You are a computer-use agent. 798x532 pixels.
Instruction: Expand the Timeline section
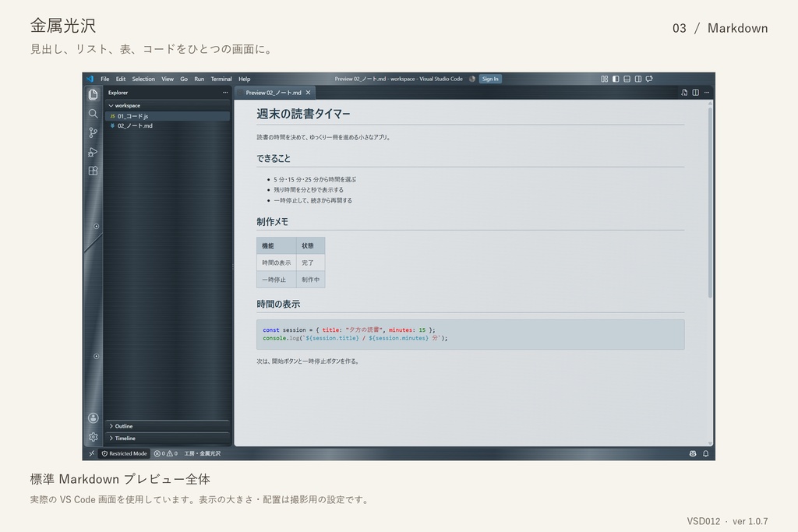tap(168, 439)
